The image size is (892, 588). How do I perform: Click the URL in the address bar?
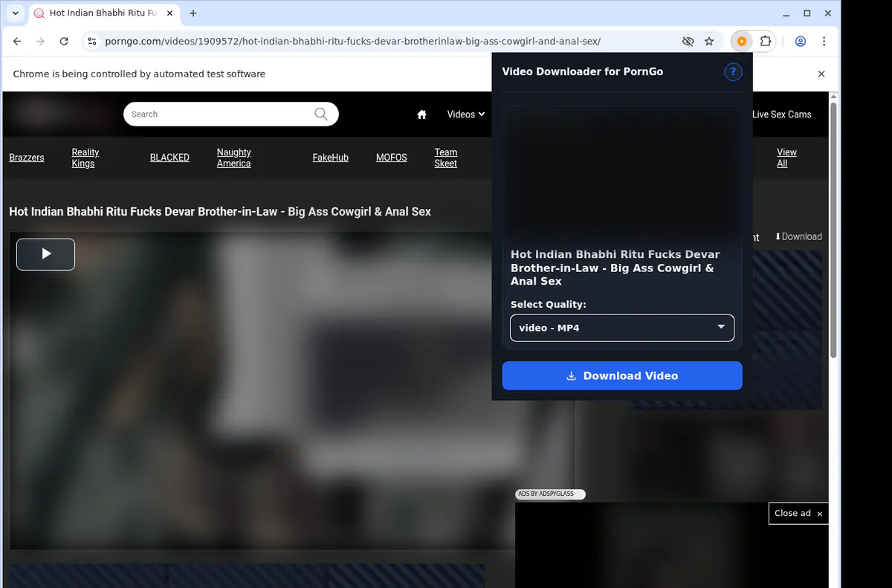tap(353, 42)
